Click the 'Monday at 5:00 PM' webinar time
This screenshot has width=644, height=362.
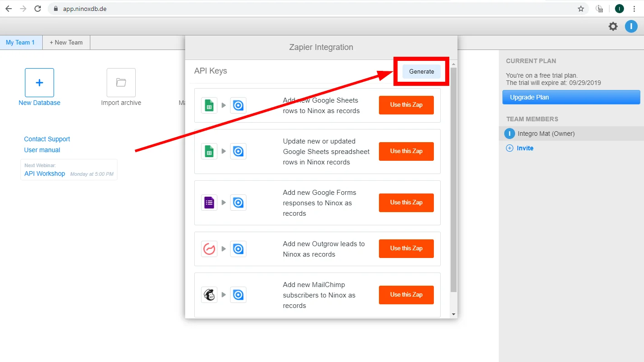click(92, 174)
